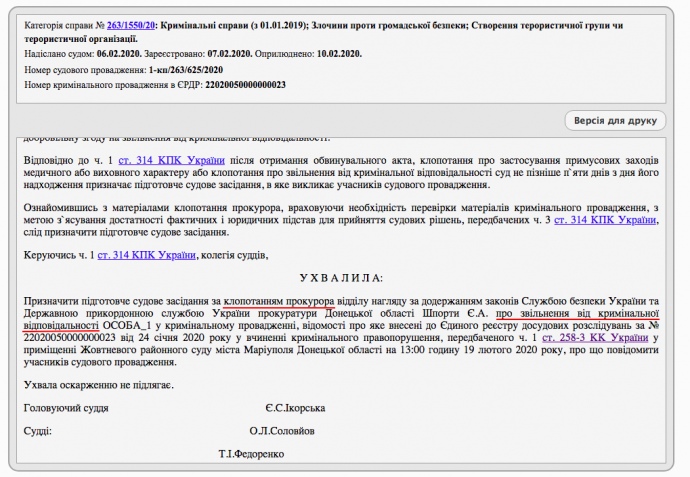
Task: Click 'Ухвала оскарженню не підлягає' sentence
Action: coord(98,384)
